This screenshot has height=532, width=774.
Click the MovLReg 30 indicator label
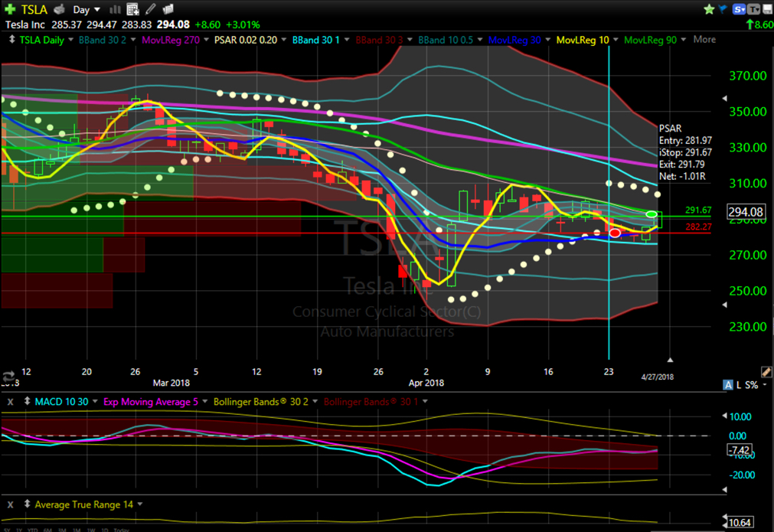(514, 40)
